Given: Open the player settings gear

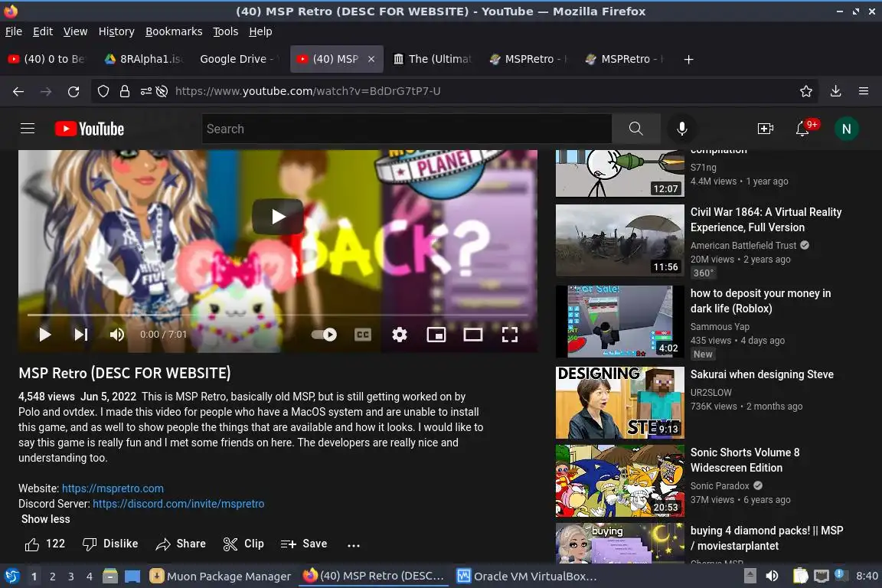Looking at the screenshot, I should [x=400, y=335].
